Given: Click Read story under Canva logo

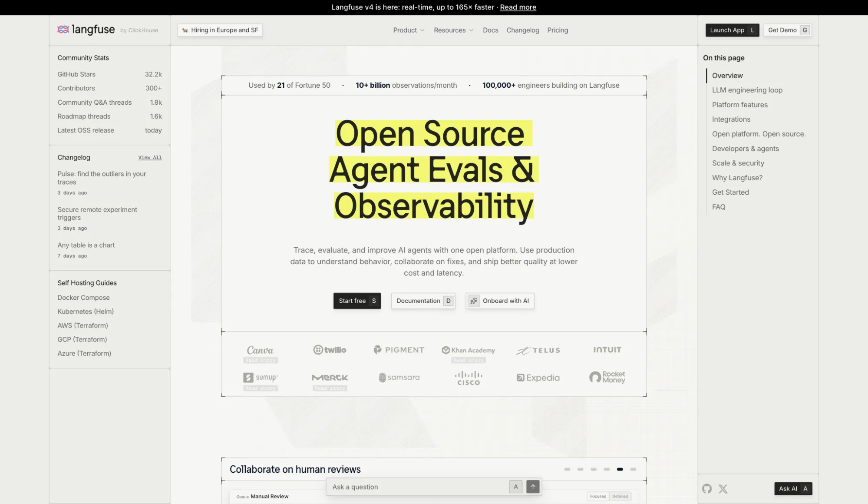Looking at the screenshot, I should [261, 360].
